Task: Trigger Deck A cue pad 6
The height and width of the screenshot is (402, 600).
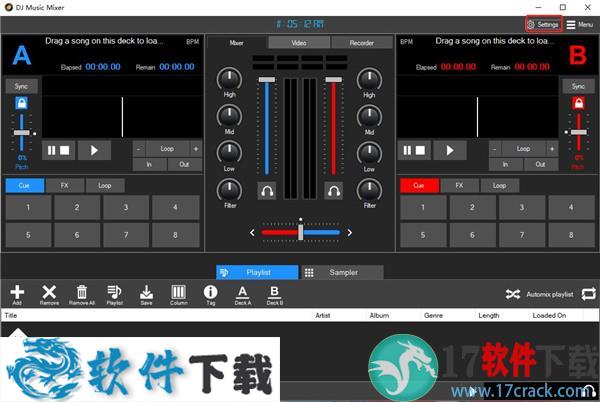Action: 77,235
